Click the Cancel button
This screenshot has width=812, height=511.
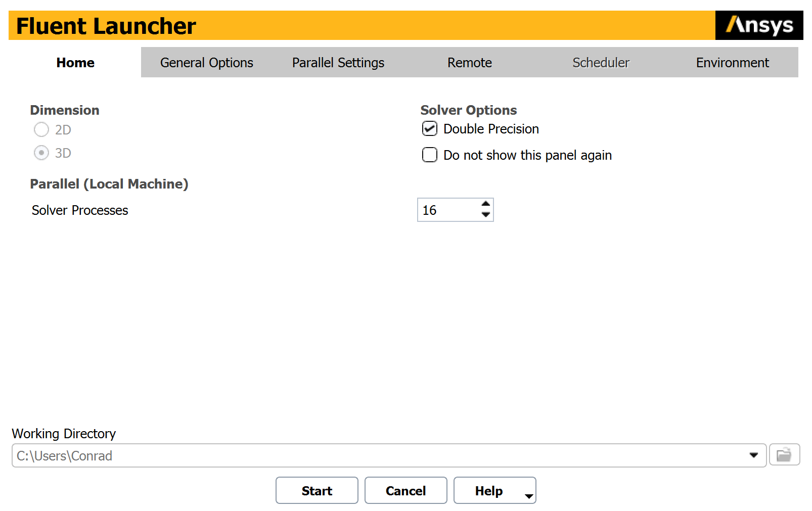pyautogui.click(x=405, y=491)
